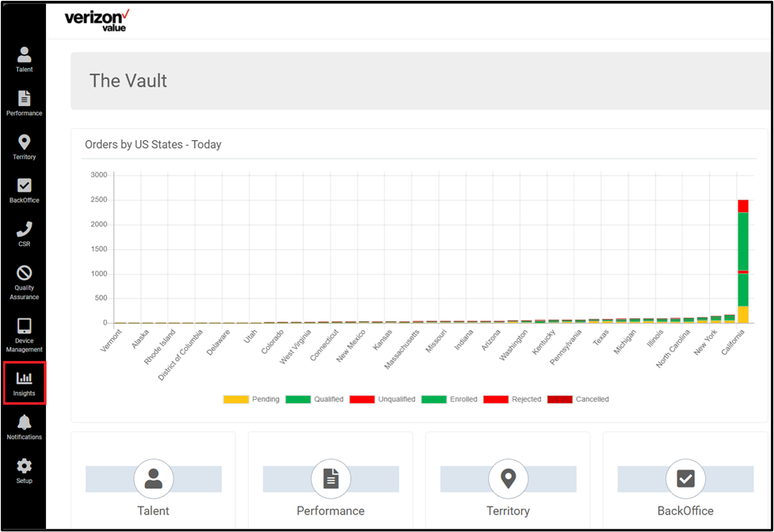Click the 3000 y-axis value
The height and width of the screenshot is (532, 774).
(99, 175)
